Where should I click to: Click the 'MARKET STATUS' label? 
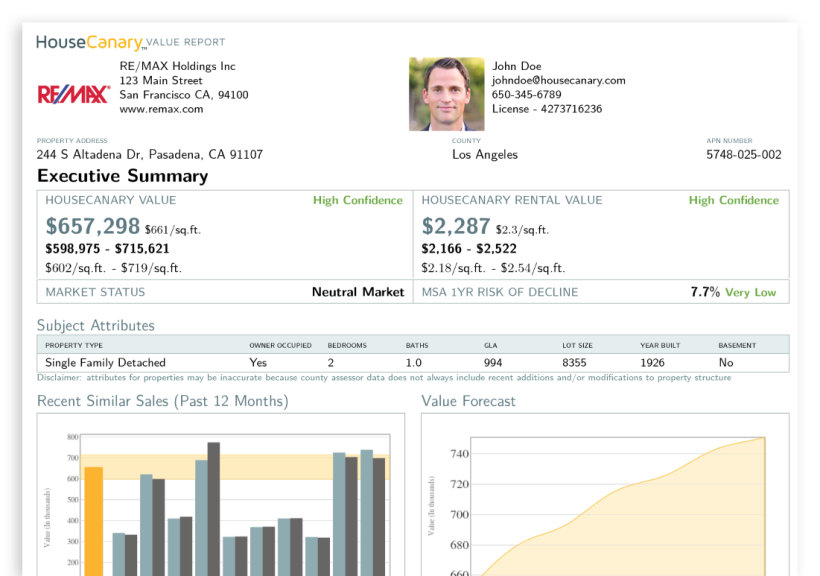coord(95,292)
